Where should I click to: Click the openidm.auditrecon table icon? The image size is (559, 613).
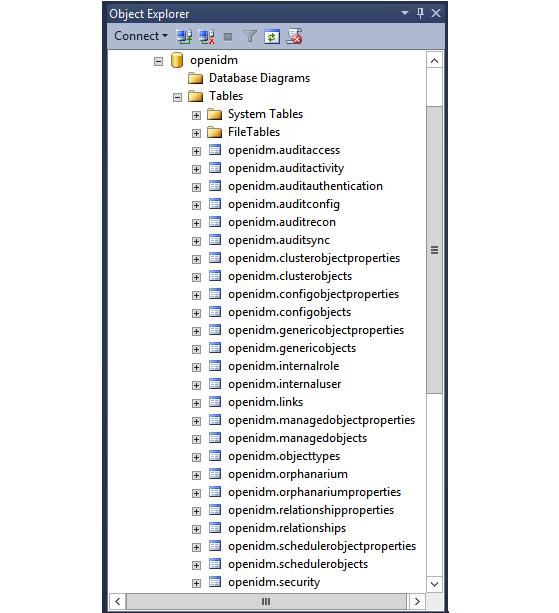[x=215, y=222]
